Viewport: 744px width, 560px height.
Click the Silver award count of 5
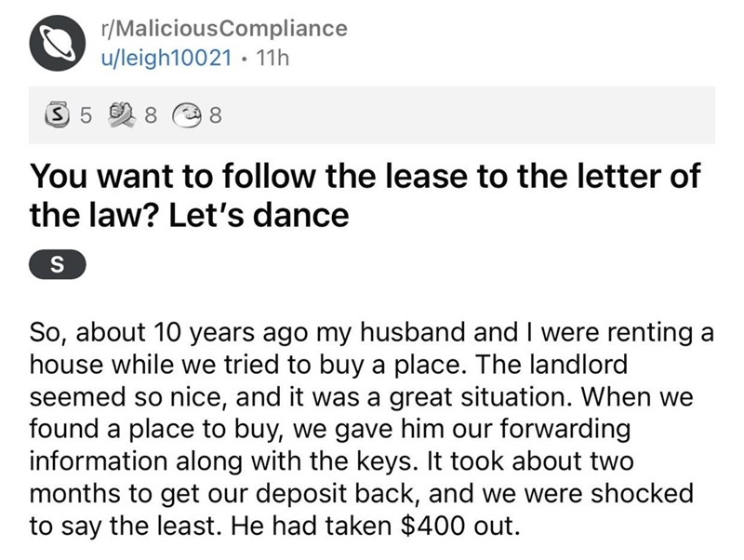[86, 117]
